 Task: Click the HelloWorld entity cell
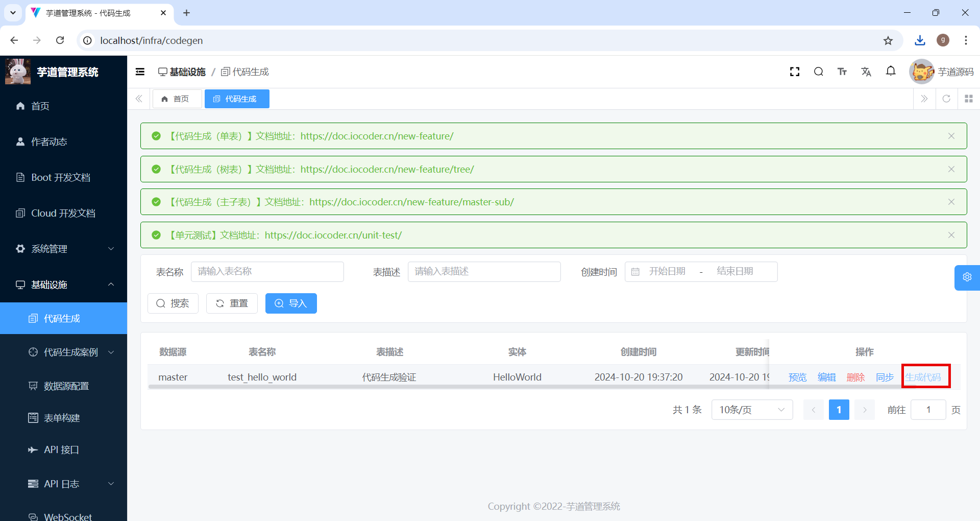point(517,377)
